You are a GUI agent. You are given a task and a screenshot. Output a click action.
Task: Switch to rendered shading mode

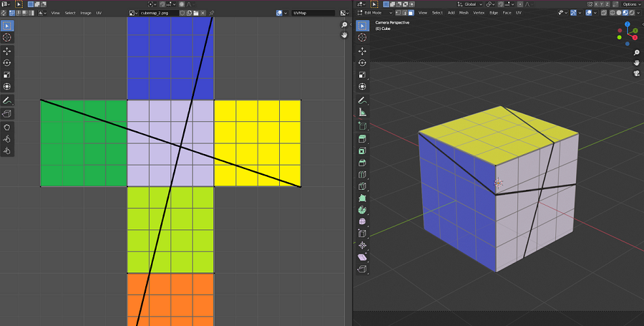click(x=631, y=13)
